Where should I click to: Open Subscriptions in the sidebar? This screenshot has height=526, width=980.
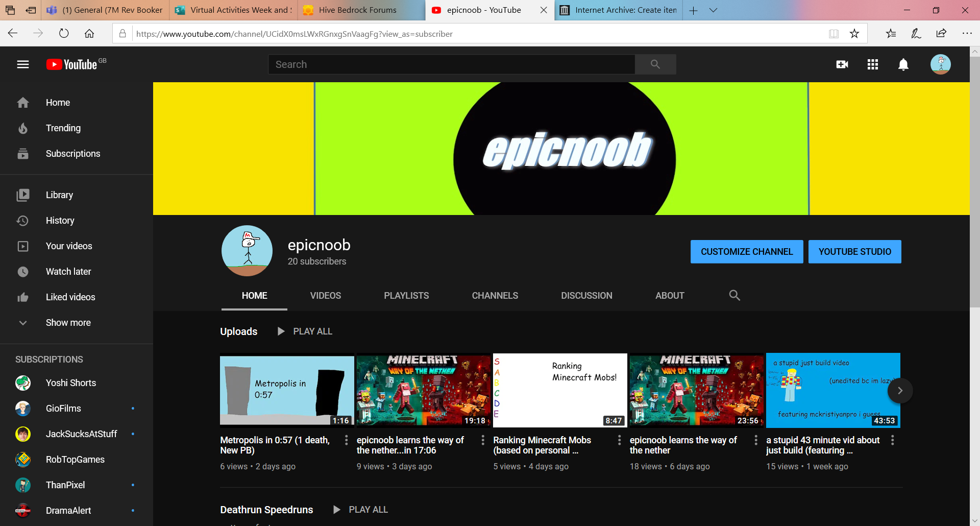[77, 154]
